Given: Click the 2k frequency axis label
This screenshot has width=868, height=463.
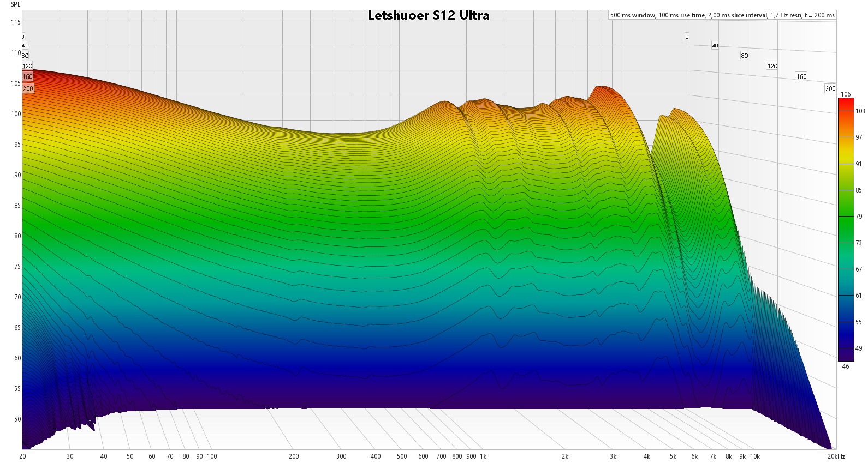Looking at the screenshot, I should coord(565,456).
